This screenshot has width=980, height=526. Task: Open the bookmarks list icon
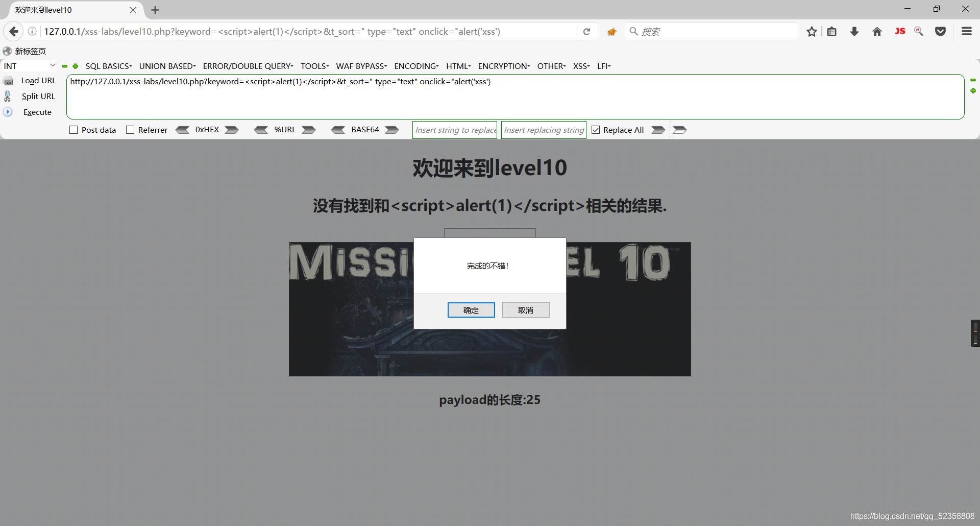[x=832, y=32]
